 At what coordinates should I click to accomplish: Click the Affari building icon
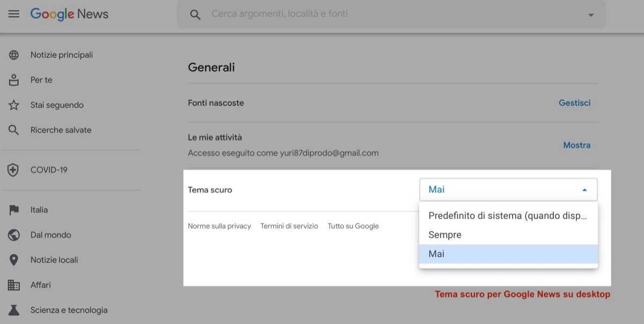pos(13,285)
